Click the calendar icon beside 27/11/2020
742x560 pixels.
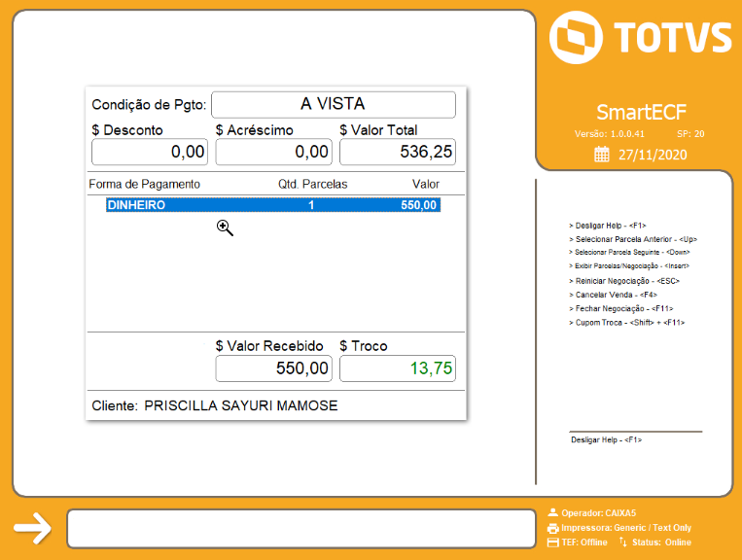click(x=601, y=155)
